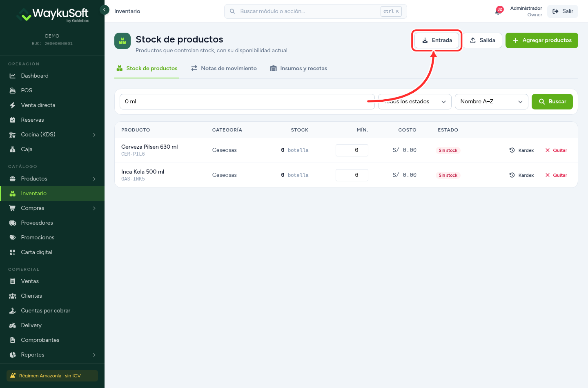Remove Inca Kola 500 ml with Quitar

click(556, 175)
